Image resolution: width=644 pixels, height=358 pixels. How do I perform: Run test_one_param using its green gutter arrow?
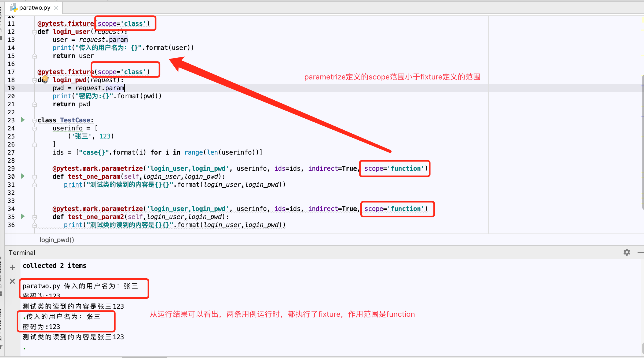point(23,176)
